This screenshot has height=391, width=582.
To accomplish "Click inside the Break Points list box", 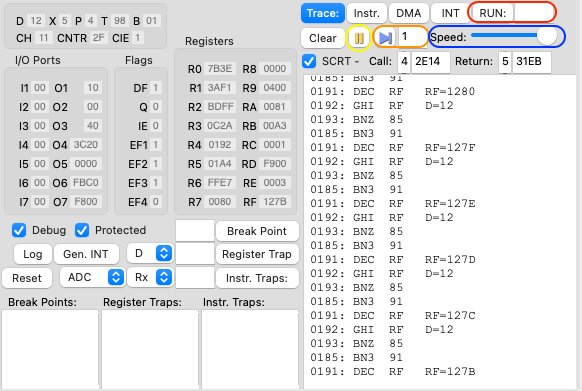I will (x=50, y=349).
